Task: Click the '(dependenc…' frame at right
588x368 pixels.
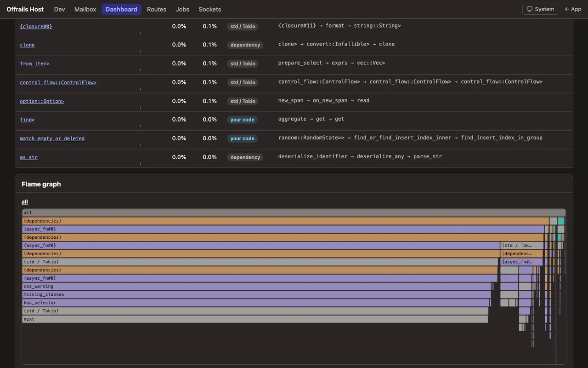Action: [x=521, y=254]
